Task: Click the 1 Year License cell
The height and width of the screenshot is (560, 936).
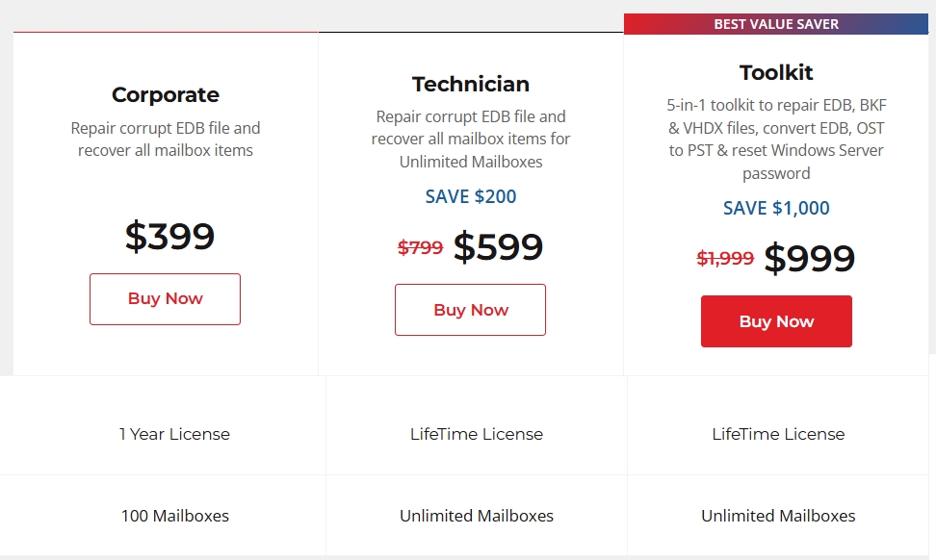Action: 174,434
